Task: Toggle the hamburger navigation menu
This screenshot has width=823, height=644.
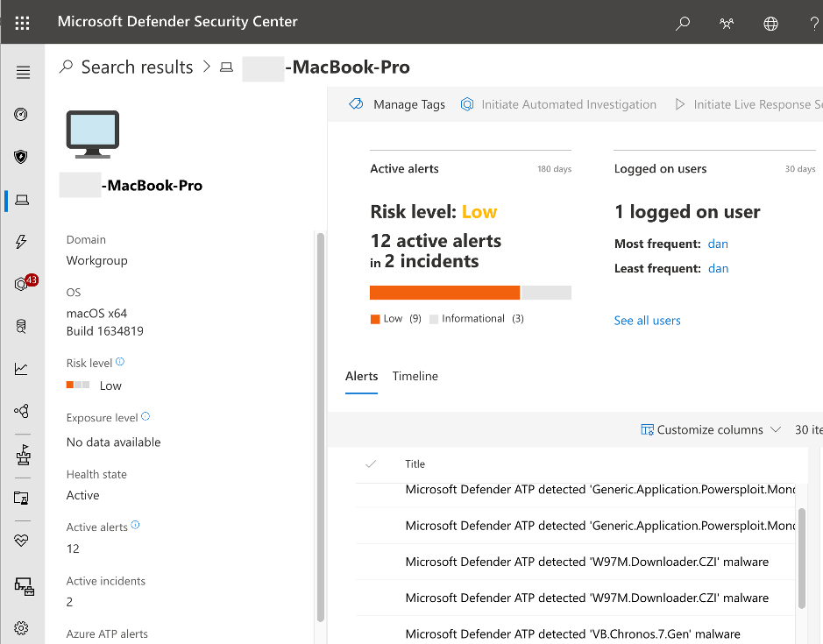Action: pyautogui.click(x=23, y=72)
